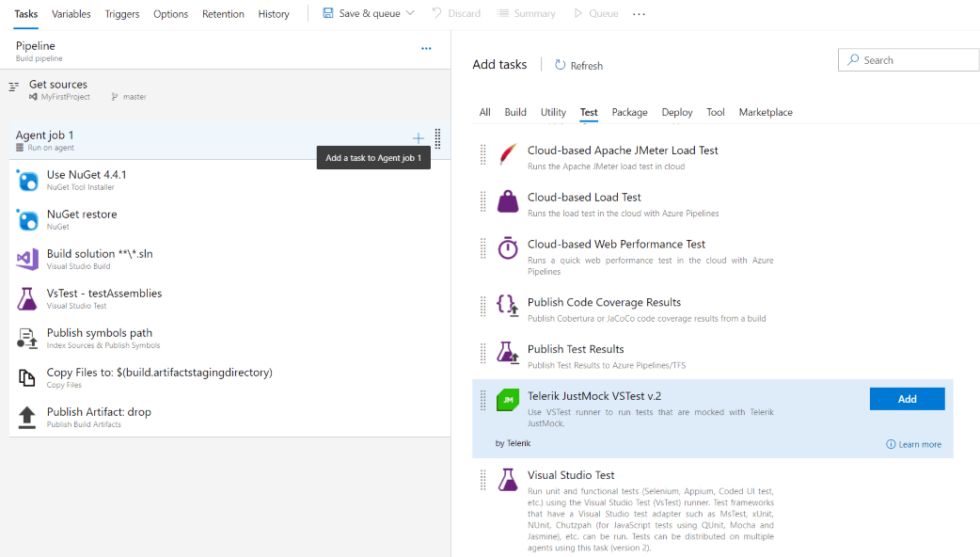Click the Cloud-based Load Test padlock icon

(x=508, y=200)
